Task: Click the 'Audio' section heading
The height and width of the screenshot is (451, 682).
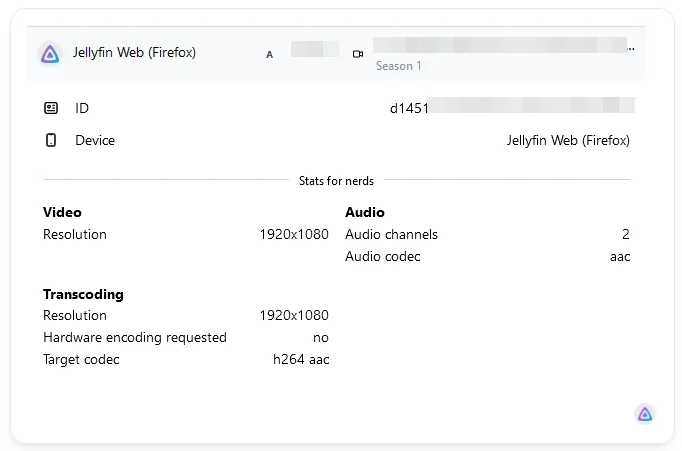Action: (x=364, y=212)
